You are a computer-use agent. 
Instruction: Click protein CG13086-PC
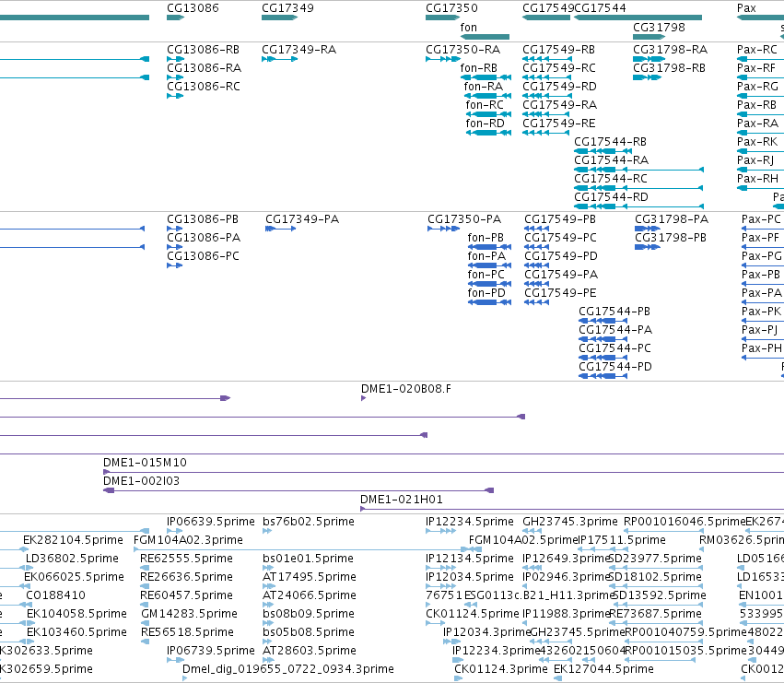(203, 256)
